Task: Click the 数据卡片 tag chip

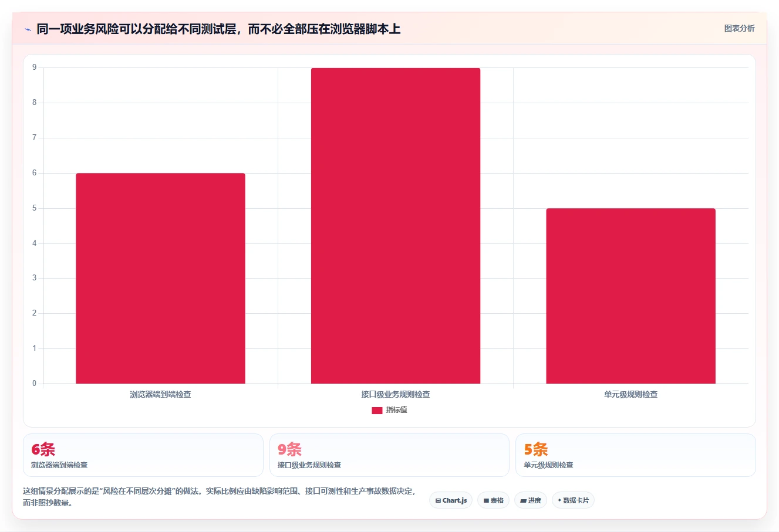Action: tap(573, 500)
